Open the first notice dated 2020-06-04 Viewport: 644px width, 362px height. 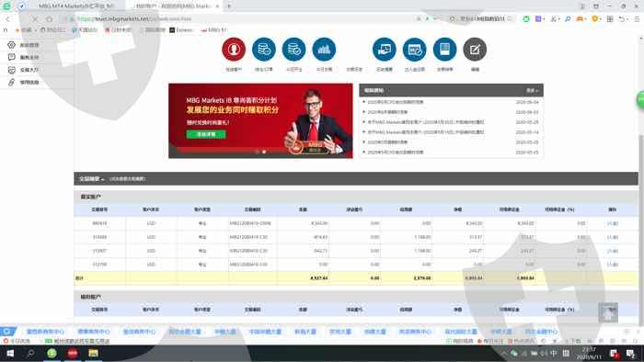click(x=395, y=102)
